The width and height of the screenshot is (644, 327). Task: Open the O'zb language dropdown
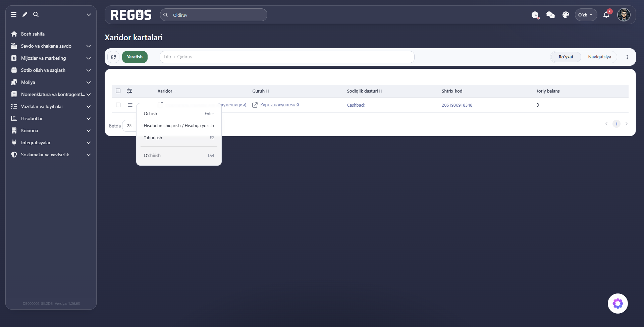[x=586, y=15]
